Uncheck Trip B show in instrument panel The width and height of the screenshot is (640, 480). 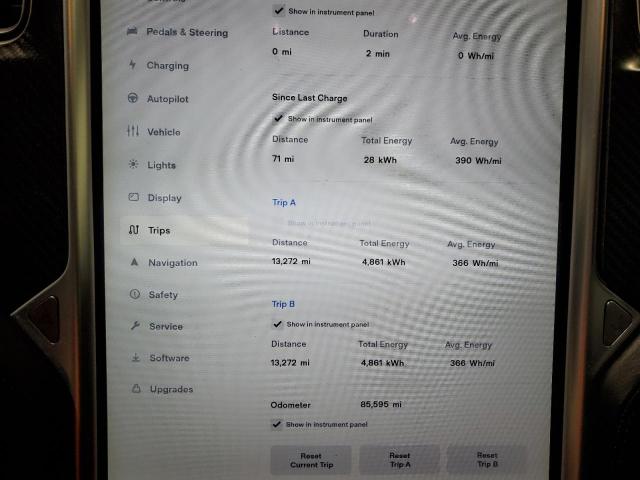pos(277,324)
